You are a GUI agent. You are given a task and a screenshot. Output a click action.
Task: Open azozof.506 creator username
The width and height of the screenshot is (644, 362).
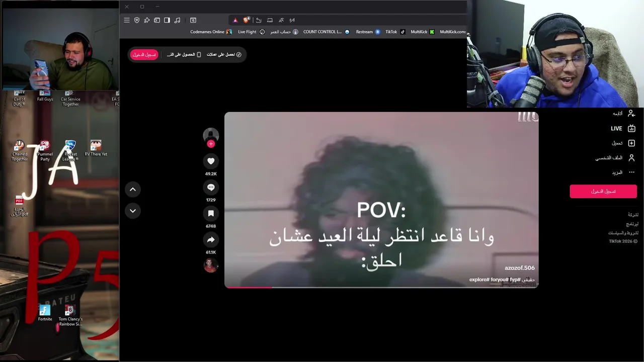tap(520, 268)
